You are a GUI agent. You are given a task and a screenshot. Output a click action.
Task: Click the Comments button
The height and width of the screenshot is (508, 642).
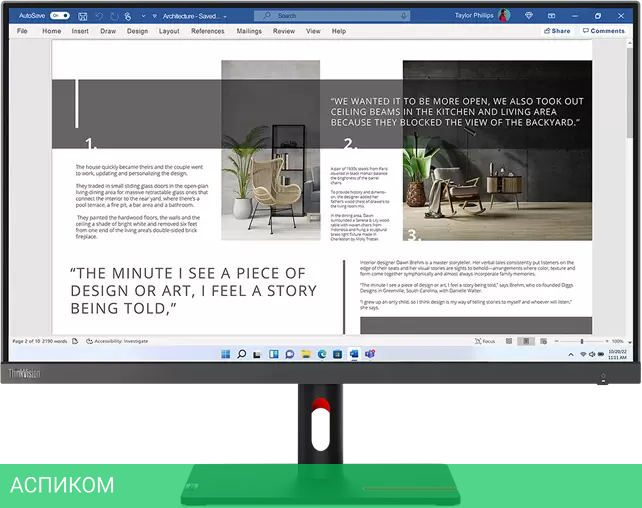point(604,31)
